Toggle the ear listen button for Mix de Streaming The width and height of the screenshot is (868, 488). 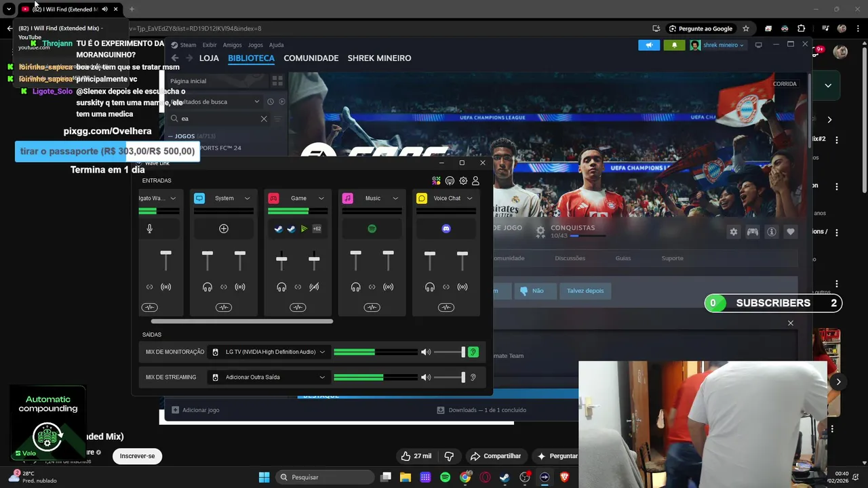coord(473,378)
